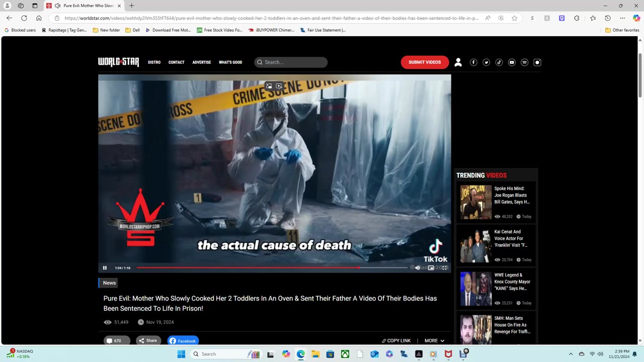
Task: Open the Settings and more ellipsis menu
Action: [622, 18]
